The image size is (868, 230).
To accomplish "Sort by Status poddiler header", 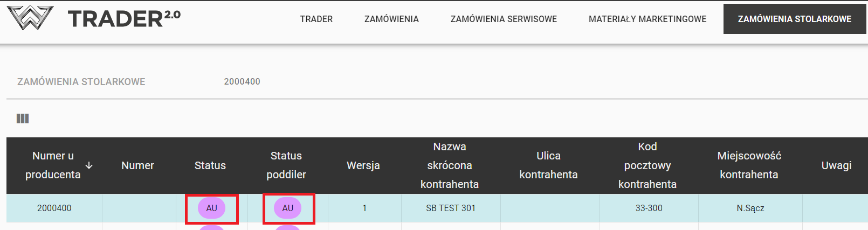I will tap(286, 165).
